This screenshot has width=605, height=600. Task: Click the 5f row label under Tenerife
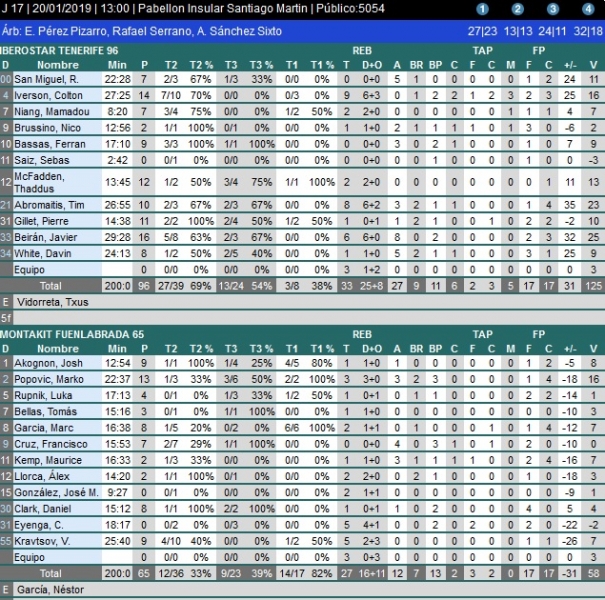(6, 319)
